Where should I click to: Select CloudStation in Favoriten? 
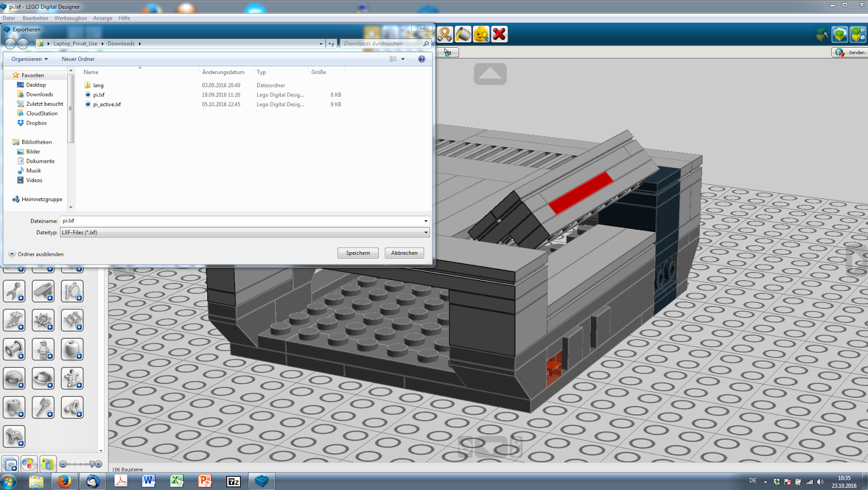pyautogui.click(x=42, y=114)
